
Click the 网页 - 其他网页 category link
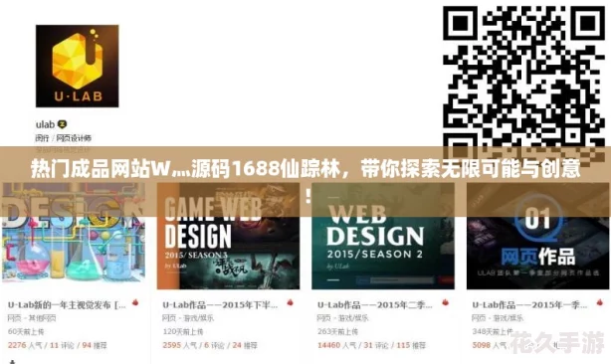pyautogui.click(x=32, y=318)
